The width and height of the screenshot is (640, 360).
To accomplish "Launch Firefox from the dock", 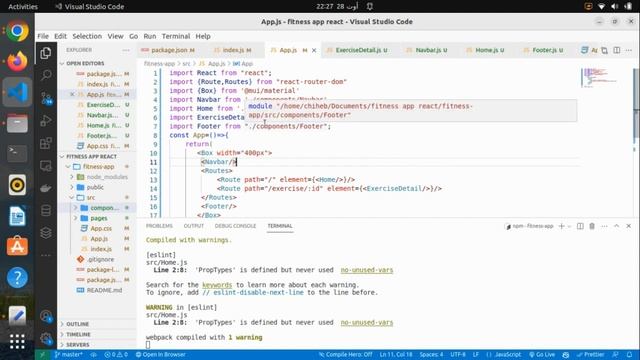I will (x=17, y=61).
